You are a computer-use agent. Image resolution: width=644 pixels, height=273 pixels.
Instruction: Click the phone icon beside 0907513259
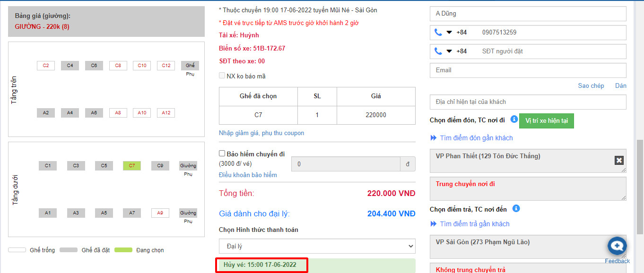pos(437,32)
